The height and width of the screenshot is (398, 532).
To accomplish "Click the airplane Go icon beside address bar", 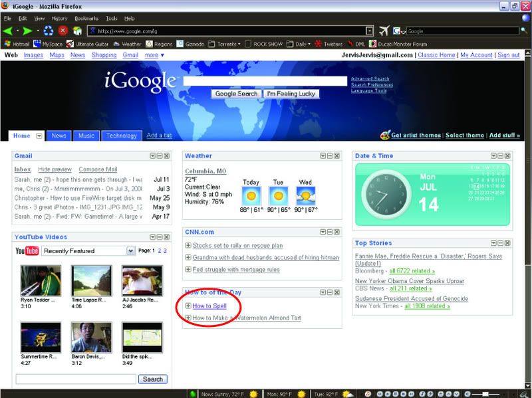I will [x=384, y=31].
